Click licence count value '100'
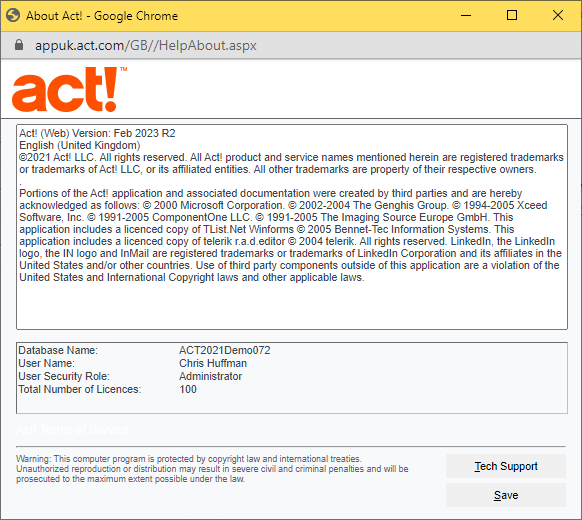This screenshot has width=582, height=520. coord(188,389)
